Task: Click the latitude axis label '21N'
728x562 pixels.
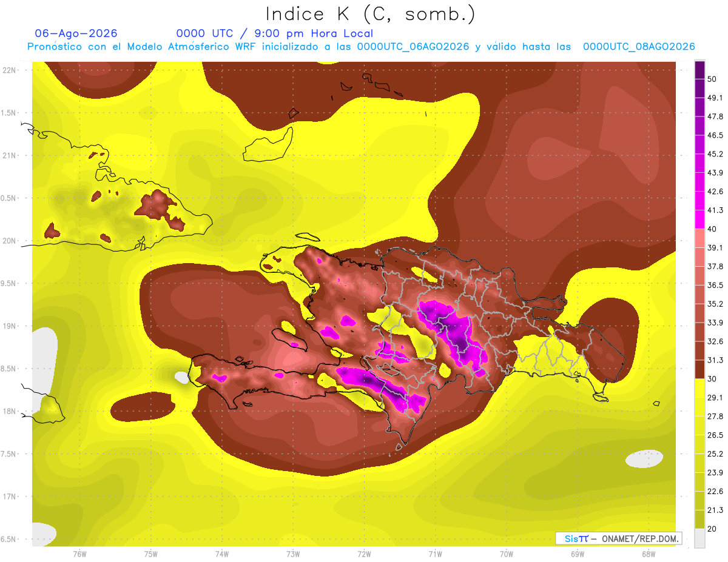Action: click(10, 156)
